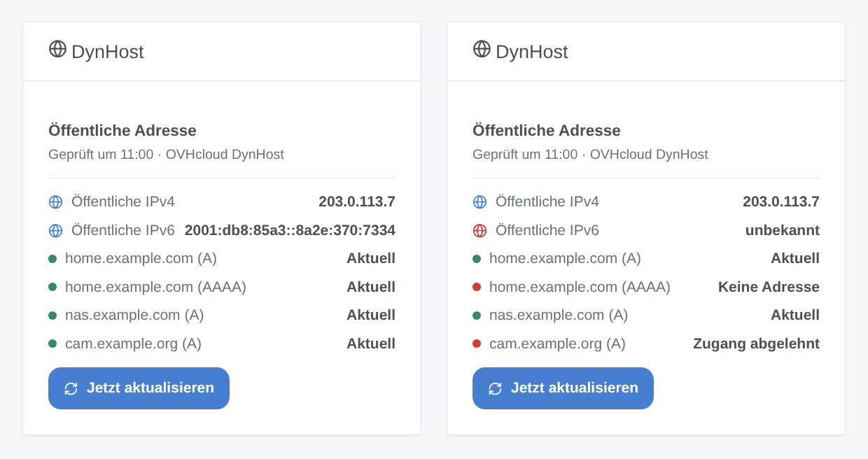868x459 pixels.
Task: Select the 203.0.113.7 value in left card
Action: pos(357,202)
